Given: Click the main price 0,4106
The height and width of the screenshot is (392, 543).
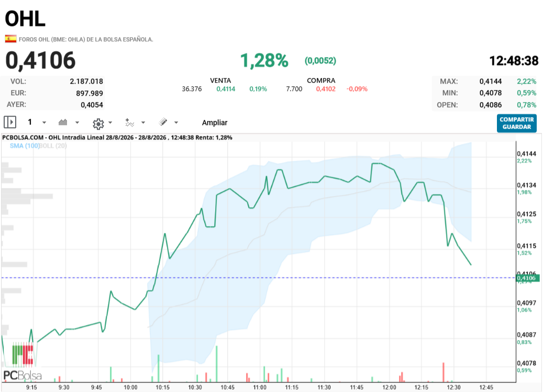Looking at the screenshot, I should pyautogui.click(x=40, y=60).
